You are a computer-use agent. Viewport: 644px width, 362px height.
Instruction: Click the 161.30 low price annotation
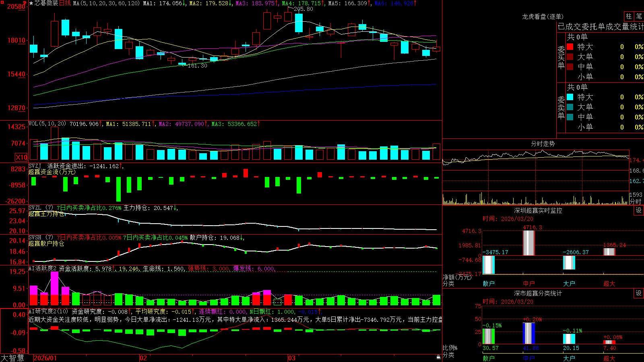(197, 66)
